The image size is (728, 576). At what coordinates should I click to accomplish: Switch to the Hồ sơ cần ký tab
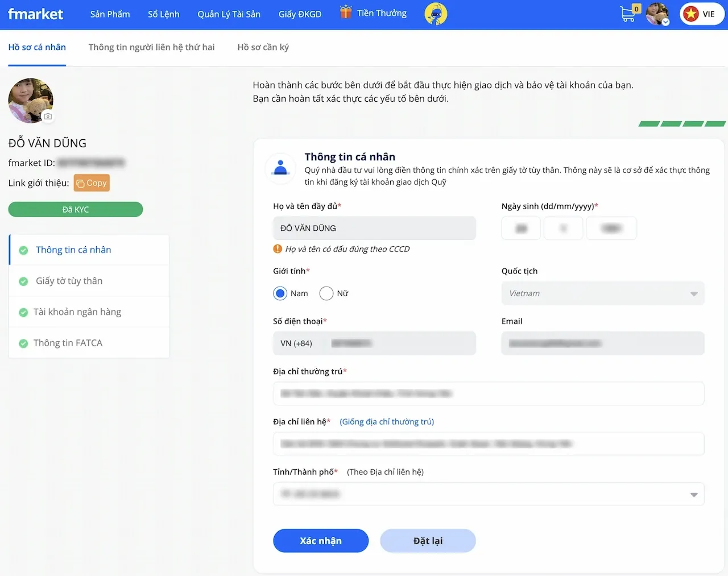coord(263,47)
